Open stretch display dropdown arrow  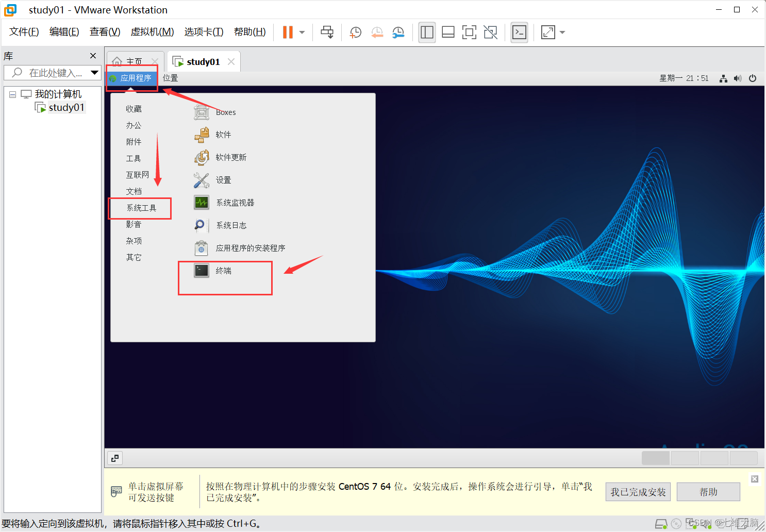562,32
